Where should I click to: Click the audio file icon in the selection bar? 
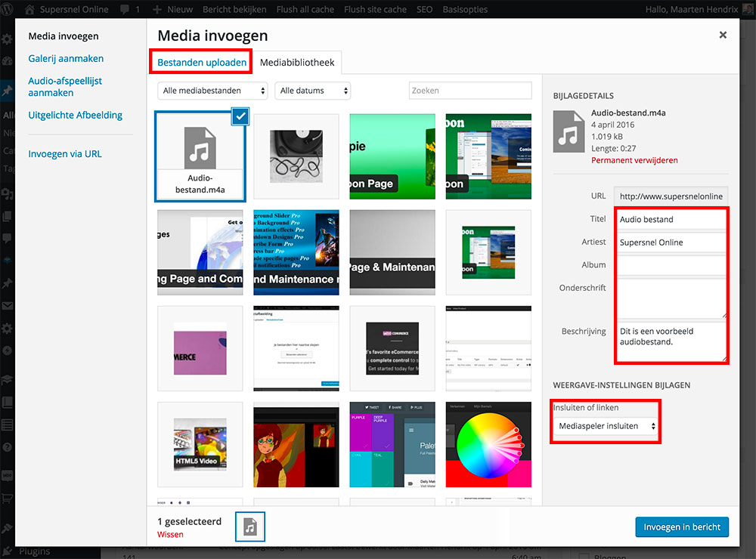coord(249,527)
